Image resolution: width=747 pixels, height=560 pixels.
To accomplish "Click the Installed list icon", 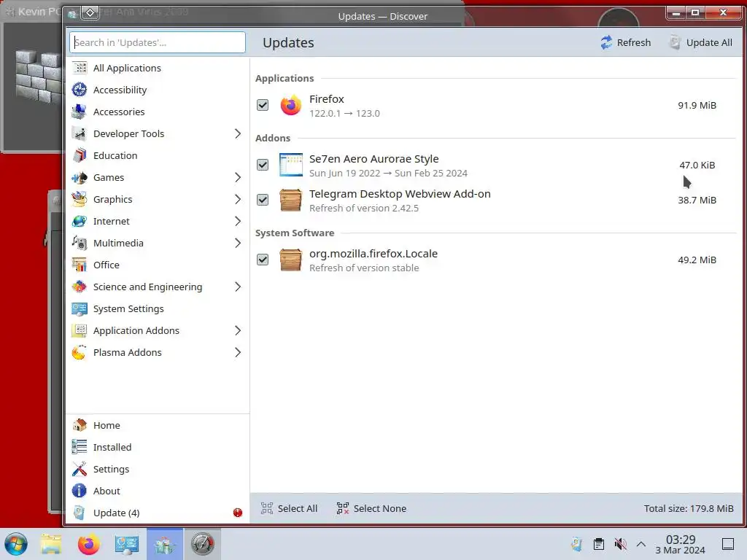I will [80, 447].
